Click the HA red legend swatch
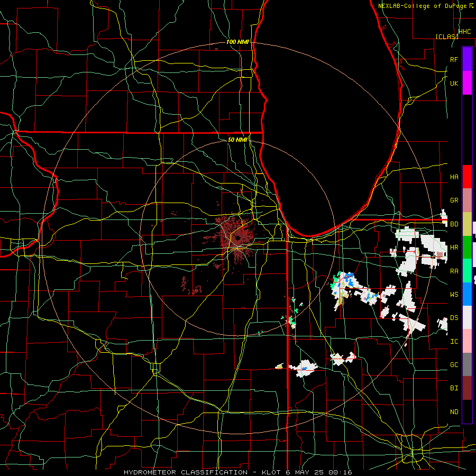 [467, 177]
